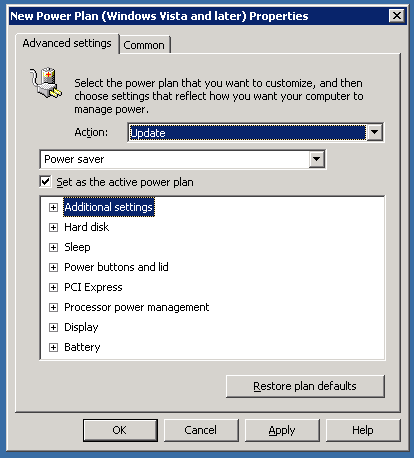Confirm with the OK button
Image resolution: width=414 pixels, height=458 pixels.
point(120,430)
